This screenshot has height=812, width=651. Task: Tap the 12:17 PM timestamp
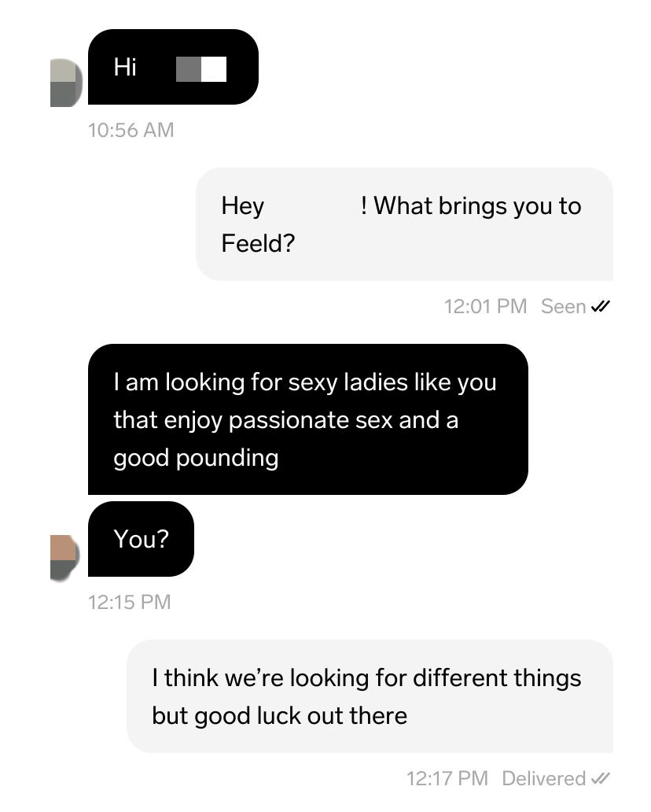click(447, 779)
